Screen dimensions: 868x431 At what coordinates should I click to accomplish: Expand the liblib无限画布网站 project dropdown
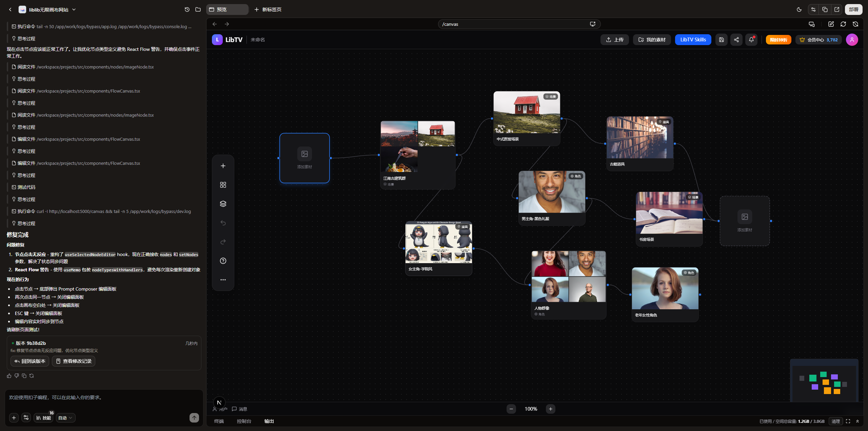[74, 9]
